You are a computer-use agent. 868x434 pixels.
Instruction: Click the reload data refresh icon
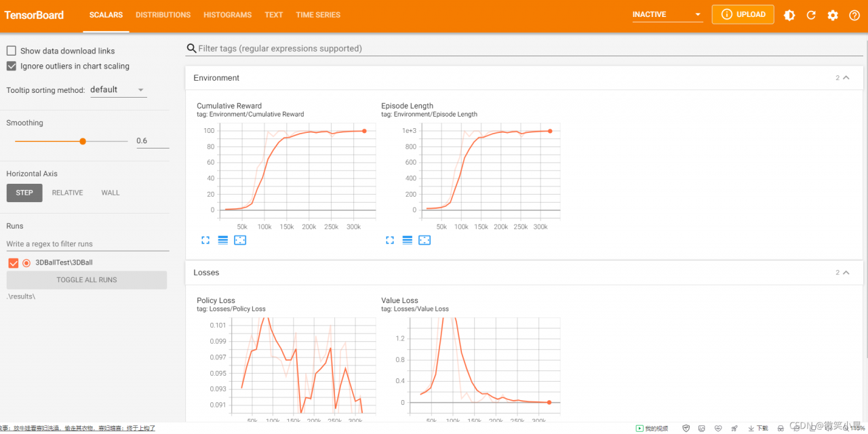811,15
